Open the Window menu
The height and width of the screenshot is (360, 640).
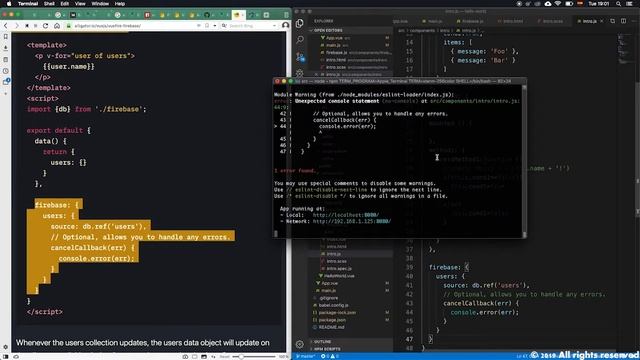click(x=100, y=4)
